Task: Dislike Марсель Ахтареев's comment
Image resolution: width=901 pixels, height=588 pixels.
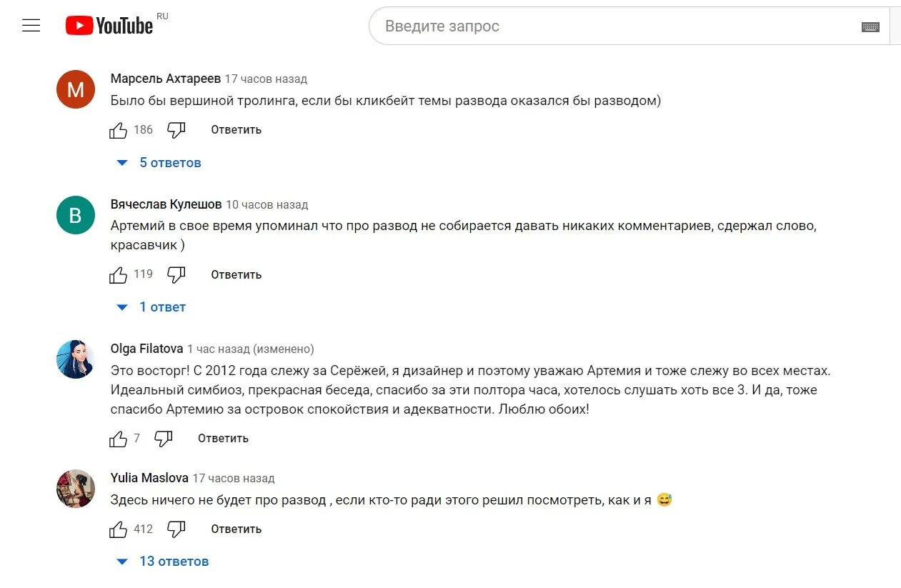Action: click(x=176, y=129)
